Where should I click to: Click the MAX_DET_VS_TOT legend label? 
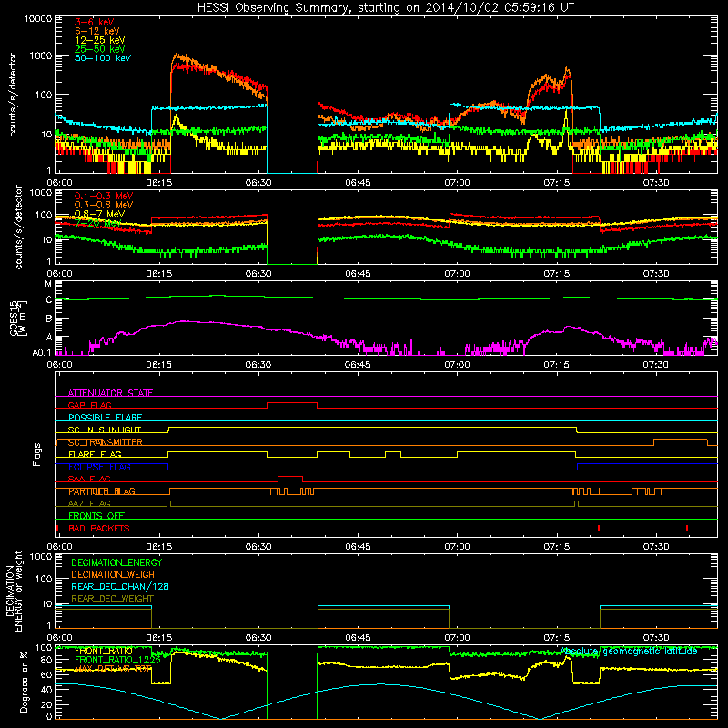[x=113, y=669]
